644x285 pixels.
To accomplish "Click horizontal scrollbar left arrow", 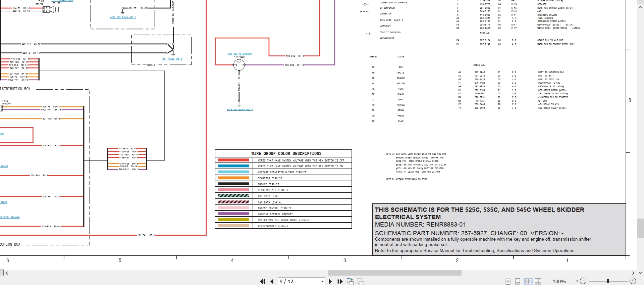I will coord(7,273).
